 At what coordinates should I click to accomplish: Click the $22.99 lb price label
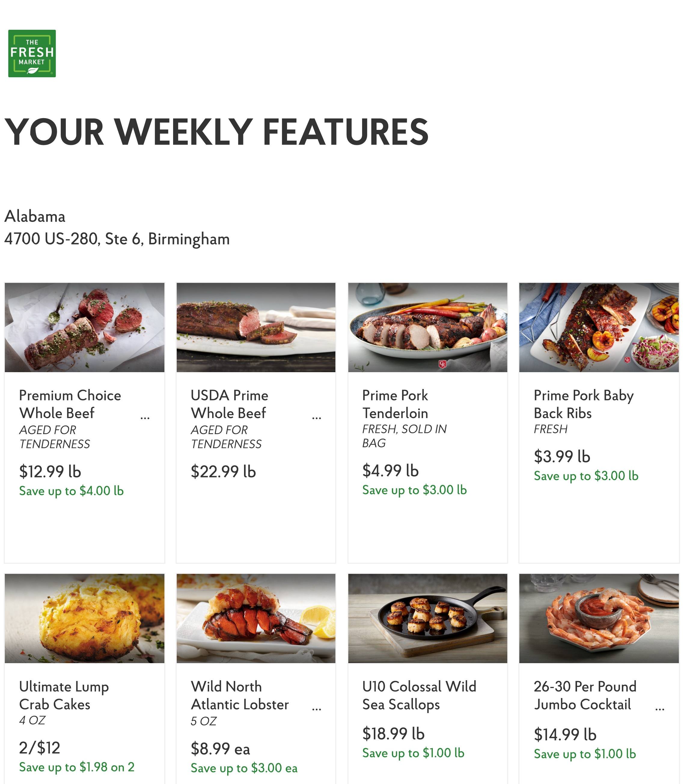click(x=223, y=472)
